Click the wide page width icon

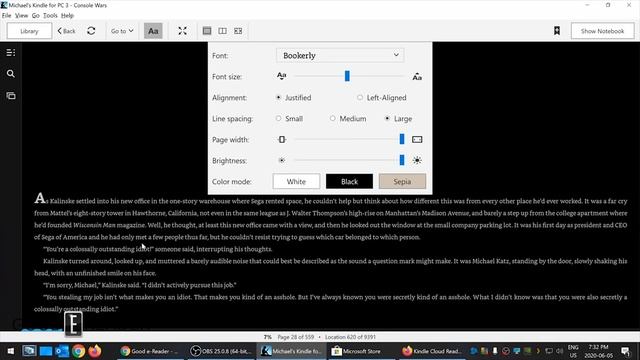pyautogui.click(x=417, y=140)
